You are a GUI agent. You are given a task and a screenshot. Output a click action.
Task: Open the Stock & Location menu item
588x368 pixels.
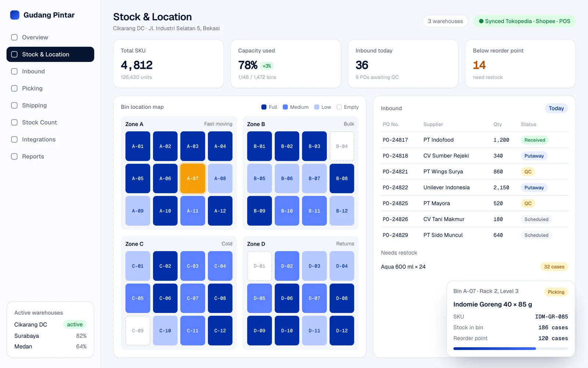(50, 54)
